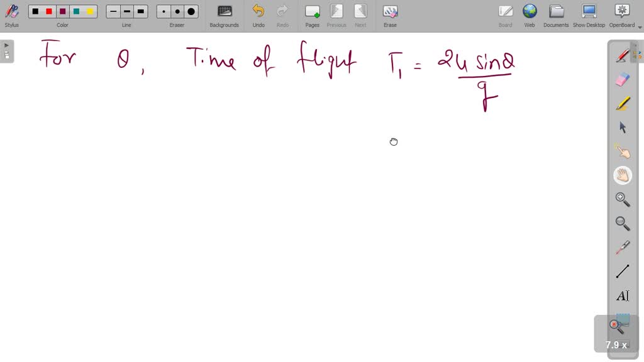The height and width of the screenshot is (362, 644).
Task: Open the text writing tool
Action: tap(621, 295)
